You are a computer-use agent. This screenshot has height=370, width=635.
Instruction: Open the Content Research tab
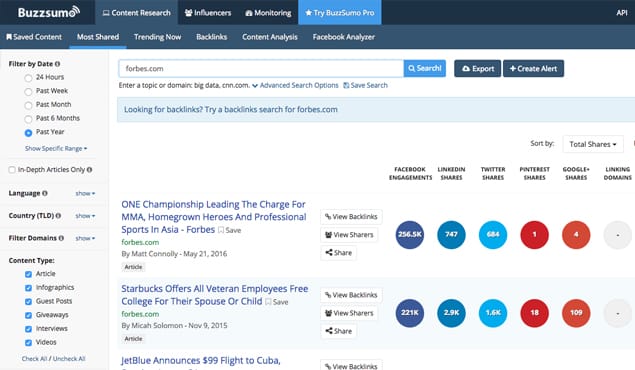coord(137,13)
